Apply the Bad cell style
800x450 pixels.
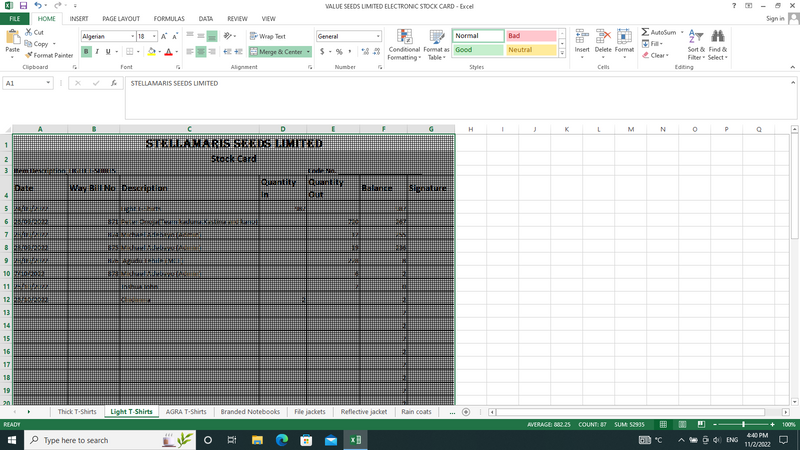[x=531, y=36]
